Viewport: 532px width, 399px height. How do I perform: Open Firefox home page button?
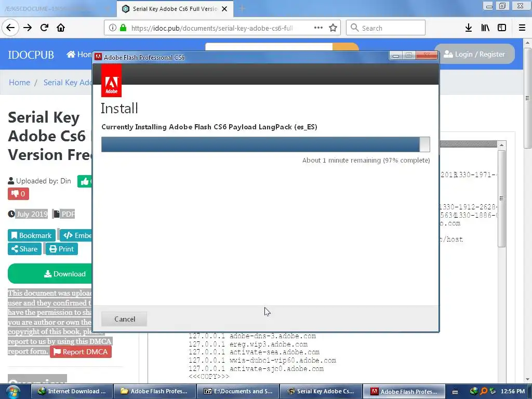(61, 28)
